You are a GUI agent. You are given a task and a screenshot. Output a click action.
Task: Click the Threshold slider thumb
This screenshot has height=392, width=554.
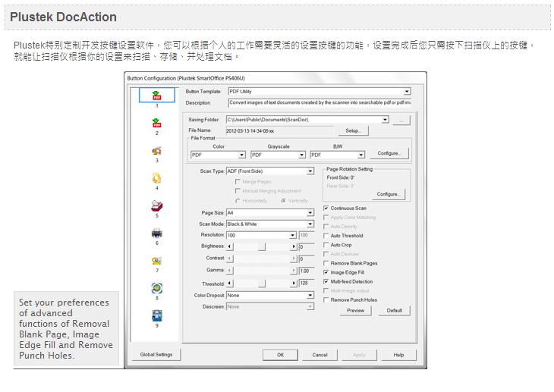pyautogui.click(x=262, y=284)
